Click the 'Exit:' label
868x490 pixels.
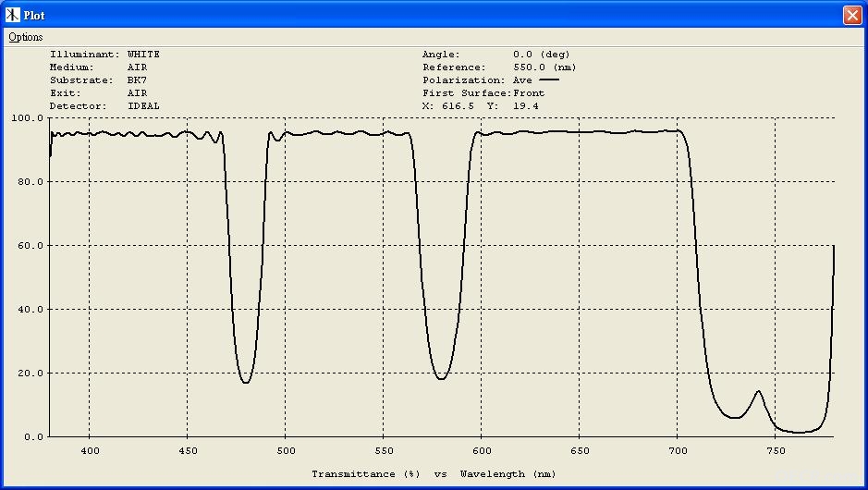coord(66,93)
